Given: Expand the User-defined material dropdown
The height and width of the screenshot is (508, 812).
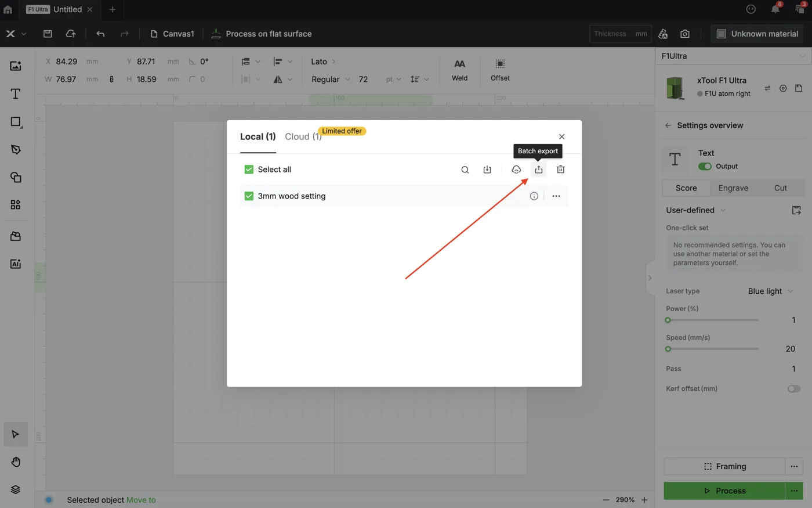Looking at the screenshot, I should click(695, 210).
